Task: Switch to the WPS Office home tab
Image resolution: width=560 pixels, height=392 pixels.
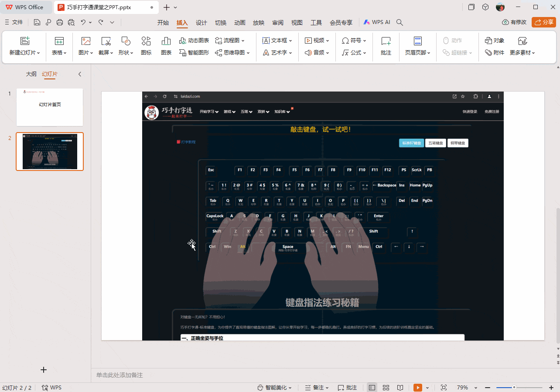Action: (x=25, y=7)
